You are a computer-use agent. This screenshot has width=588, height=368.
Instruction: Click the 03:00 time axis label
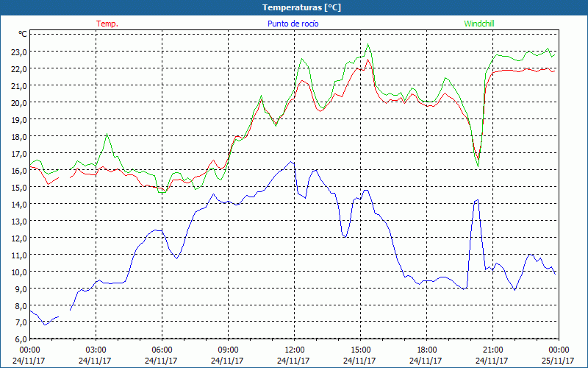point(96,350)
